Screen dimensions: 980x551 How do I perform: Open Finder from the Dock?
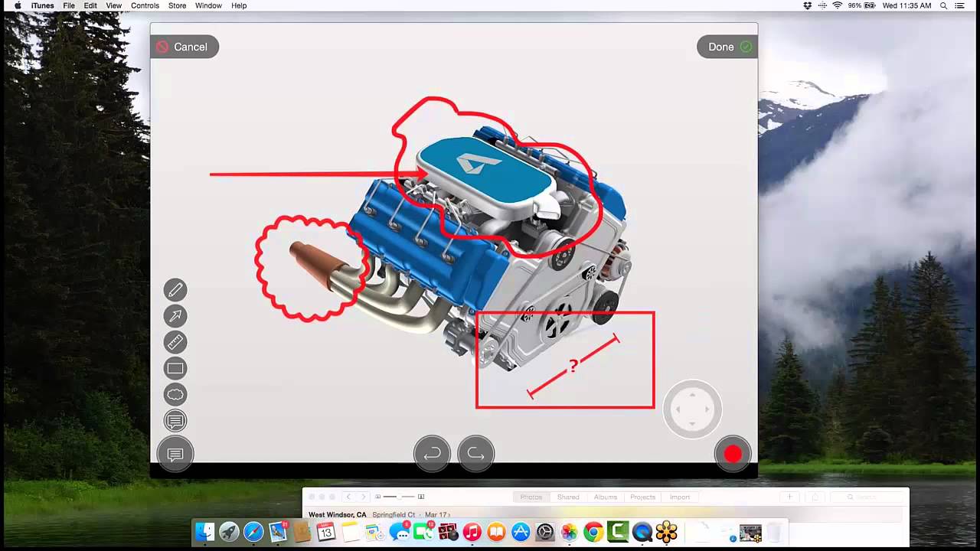204,532
